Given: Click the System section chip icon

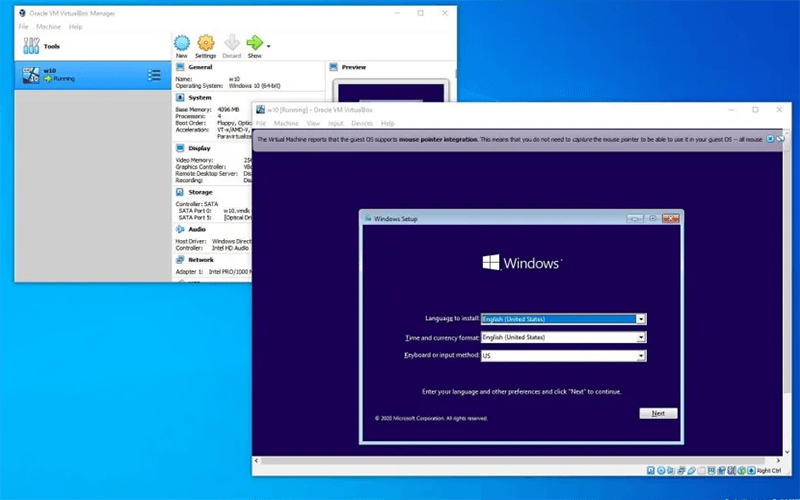Looking at the screenshot, I should click(180, 97).
